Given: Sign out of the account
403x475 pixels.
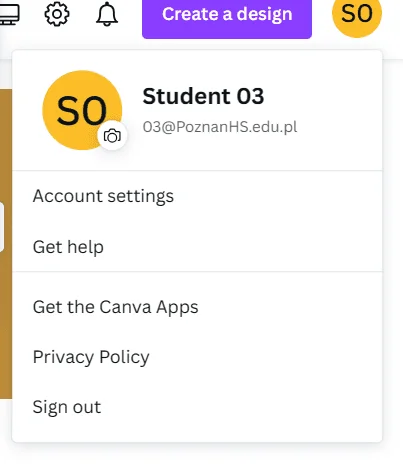Looking at the screenshot, I should [197, 407].
